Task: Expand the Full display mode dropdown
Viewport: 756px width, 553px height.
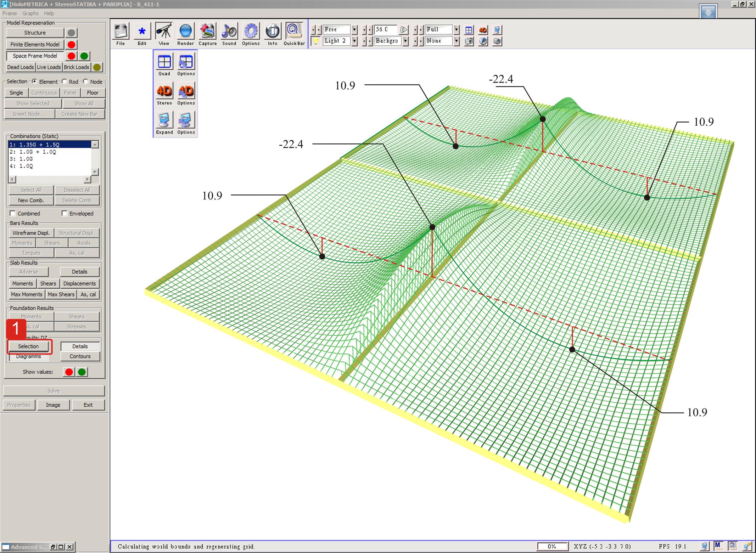Action: point(457,29)
